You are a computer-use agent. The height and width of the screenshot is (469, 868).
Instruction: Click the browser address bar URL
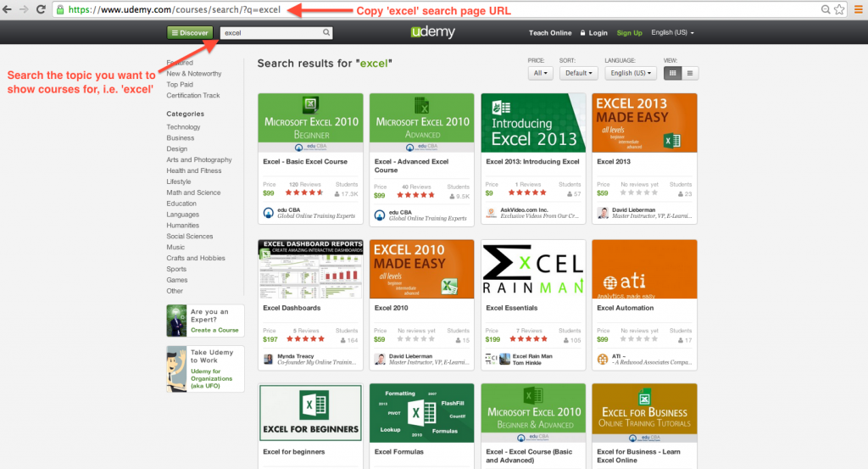coord(175,9)
